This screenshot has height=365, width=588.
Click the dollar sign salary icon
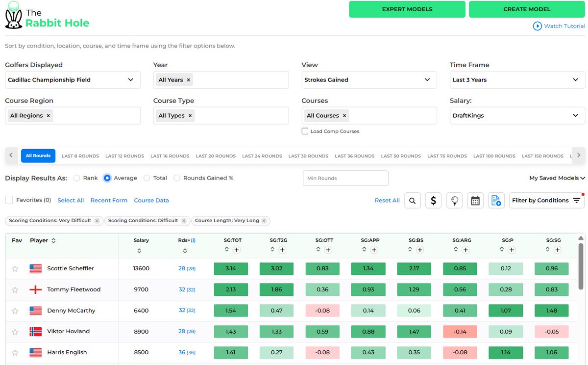click(434, 200)
